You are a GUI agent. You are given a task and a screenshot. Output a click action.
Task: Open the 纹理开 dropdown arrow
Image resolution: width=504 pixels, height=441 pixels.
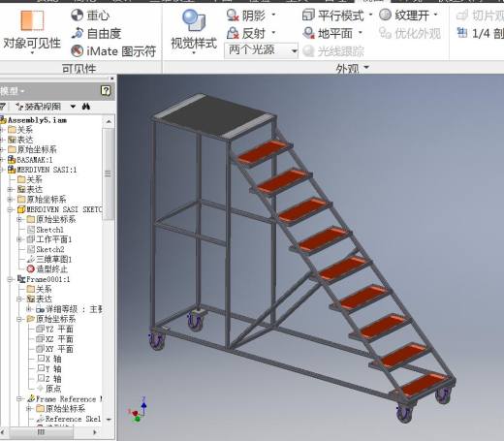point(435,15)
